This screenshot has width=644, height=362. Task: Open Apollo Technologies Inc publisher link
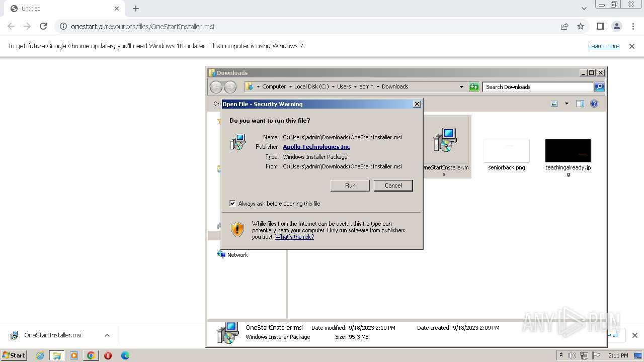click(x=316, y=147)
